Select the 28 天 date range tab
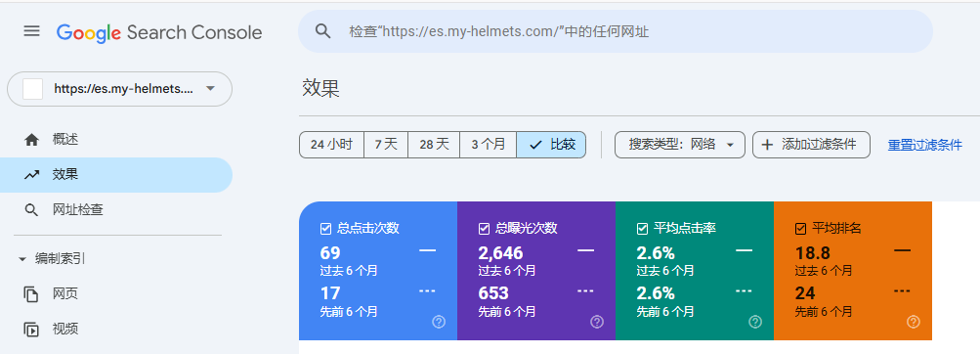The image size is (980, 354). click(434, 145)
